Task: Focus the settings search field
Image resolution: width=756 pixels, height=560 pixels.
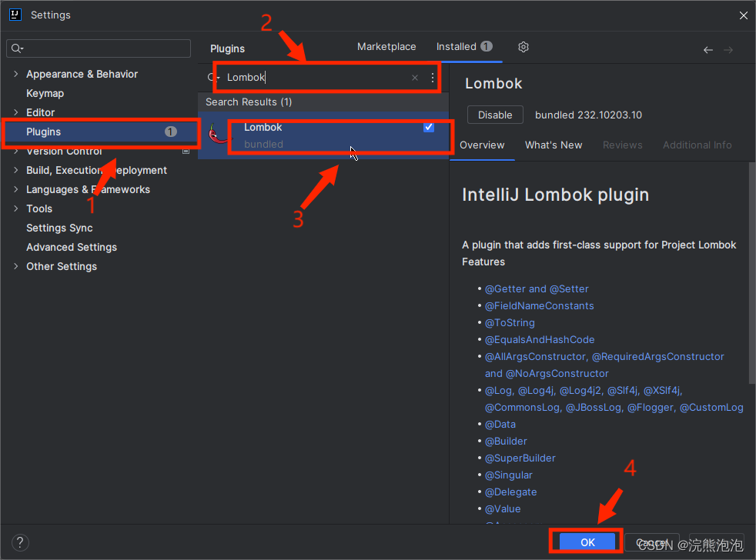Action: [x=99, y=48]
